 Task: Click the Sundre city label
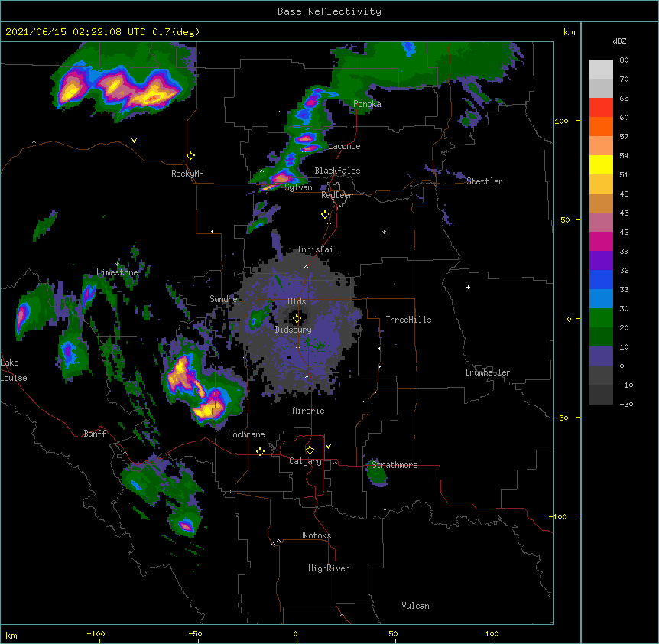click(x=223, y=299)
